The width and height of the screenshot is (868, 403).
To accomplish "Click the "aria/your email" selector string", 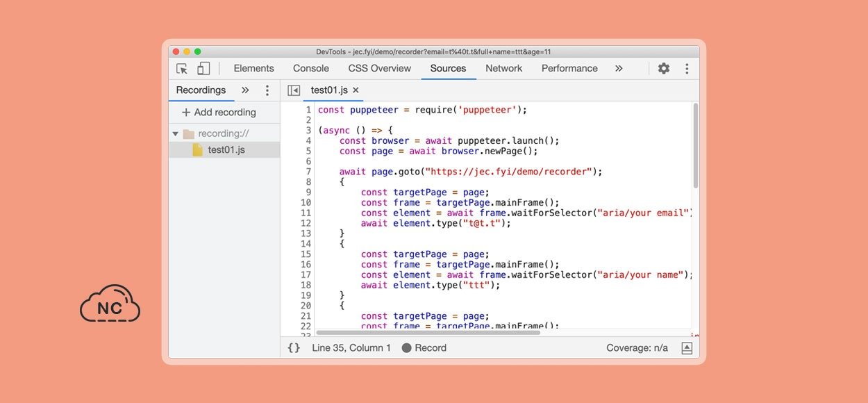I will (x=642, y=213).
